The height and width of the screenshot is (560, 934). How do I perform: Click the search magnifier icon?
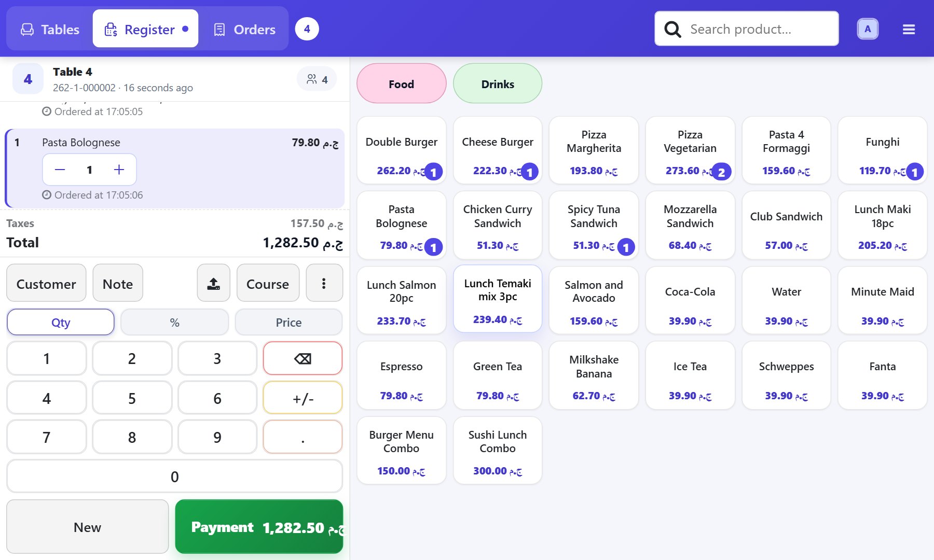(672, 29)
